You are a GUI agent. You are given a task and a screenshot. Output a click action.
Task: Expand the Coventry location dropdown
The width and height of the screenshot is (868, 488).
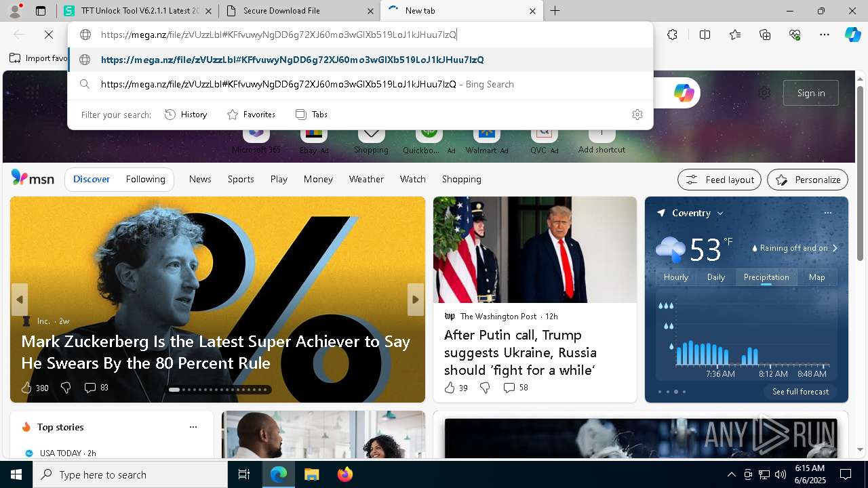(720, 213)
